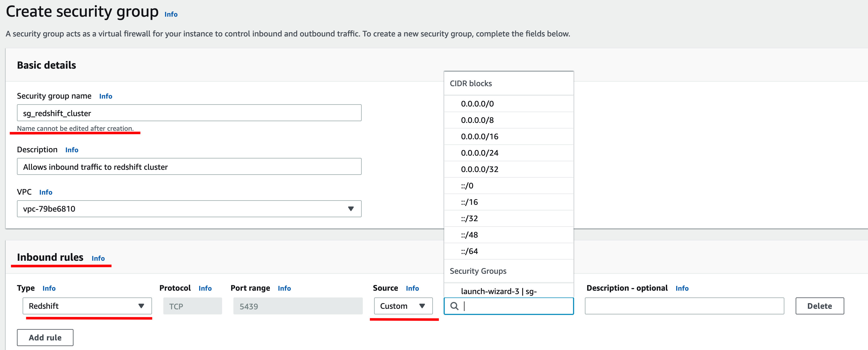
Task: Select IPv6 CIDR block ::/0
Action: click(x=509, y=186)
